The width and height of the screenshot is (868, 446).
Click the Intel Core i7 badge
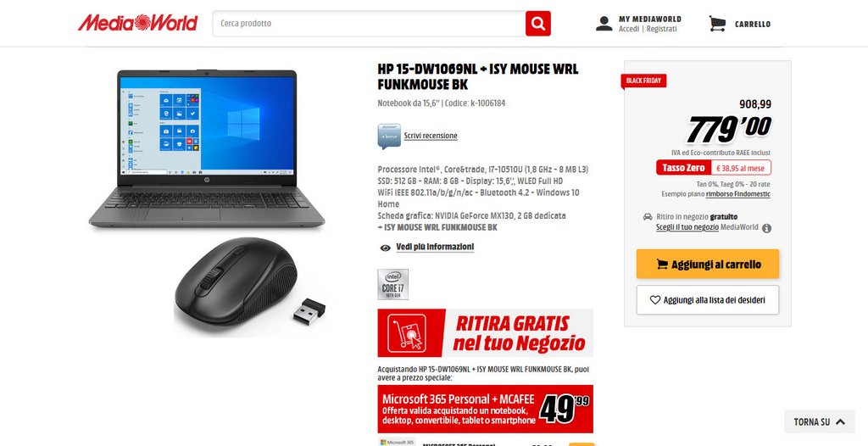pos(393,284)
